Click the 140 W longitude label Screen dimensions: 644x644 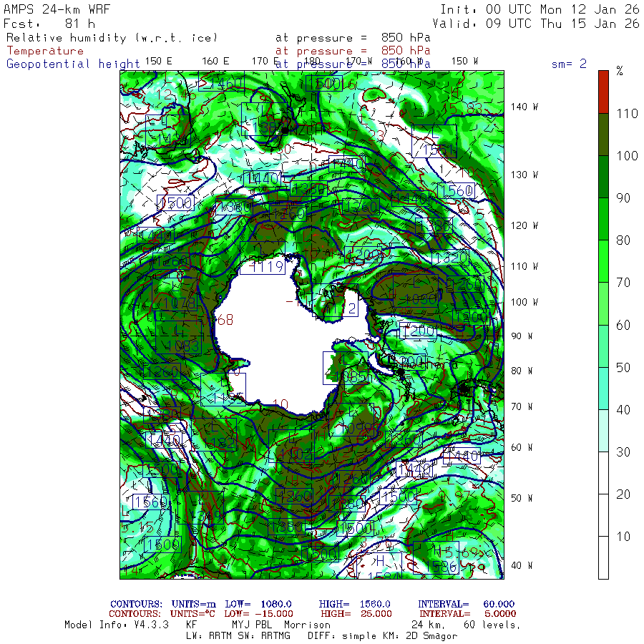point(523,107)
